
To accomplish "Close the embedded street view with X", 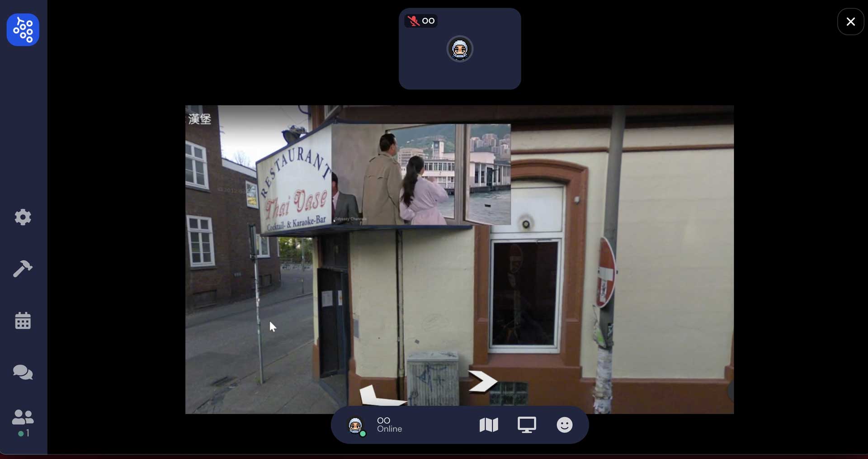I will pos(850,22).
